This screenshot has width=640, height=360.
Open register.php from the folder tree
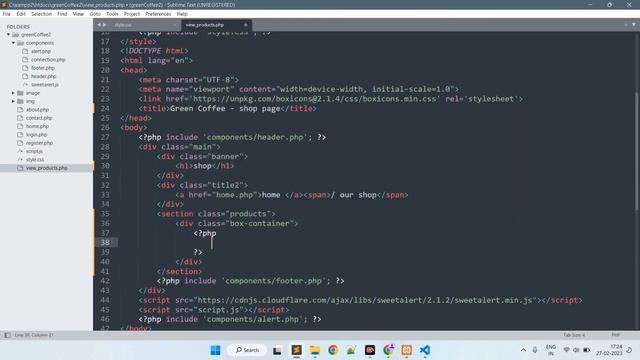pyautogui.click(x=39, y=143)
